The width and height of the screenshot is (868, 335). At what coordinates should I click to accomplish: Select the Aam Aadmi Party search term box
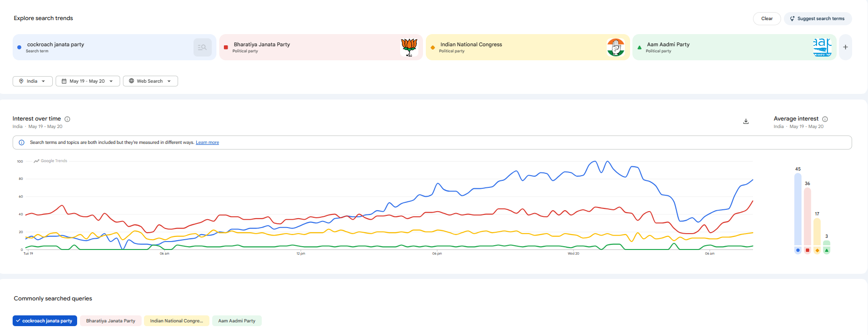point(735,47)
